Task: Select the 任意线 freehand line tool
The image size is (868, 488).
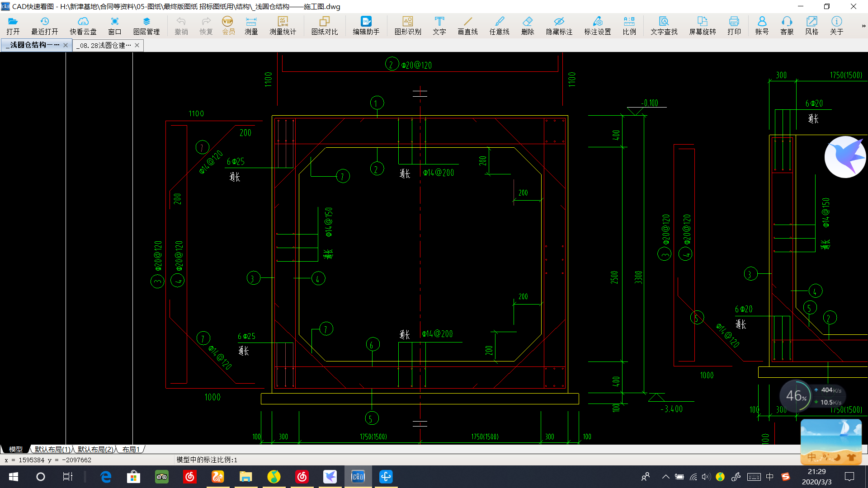Action: 500,26
